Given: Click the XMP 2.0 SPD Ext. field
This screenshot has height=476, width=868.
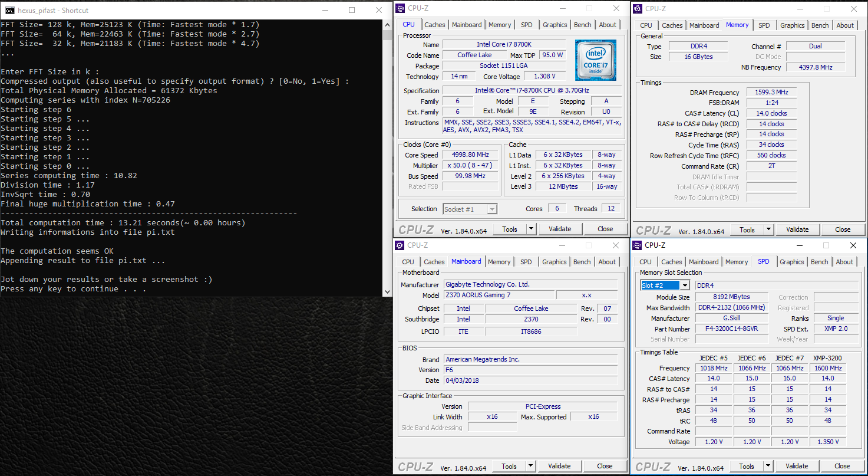Looking at the screenshot, I should pyautogui.click(x=836, y=329).
